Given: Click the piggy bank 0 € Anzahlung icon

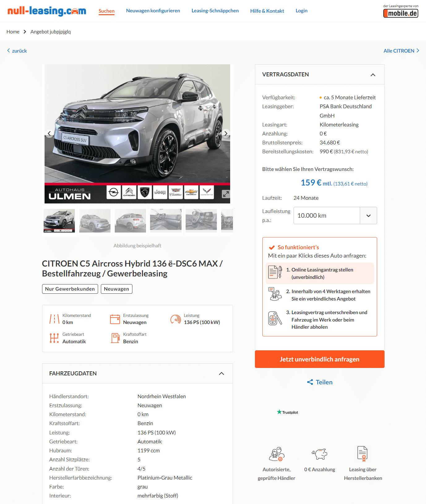Looking at the screenshot, I should click(x=320, y=454).
